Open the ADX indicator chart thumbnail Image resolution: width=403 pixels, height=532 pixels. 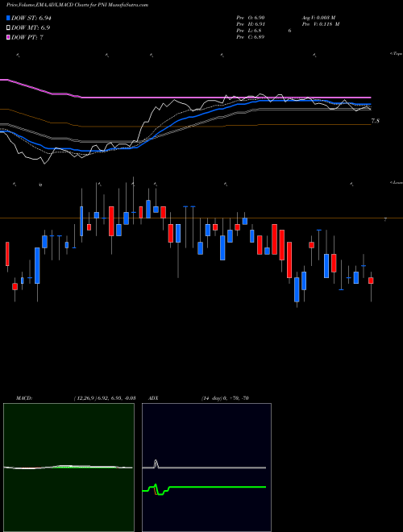pos(206,468)
